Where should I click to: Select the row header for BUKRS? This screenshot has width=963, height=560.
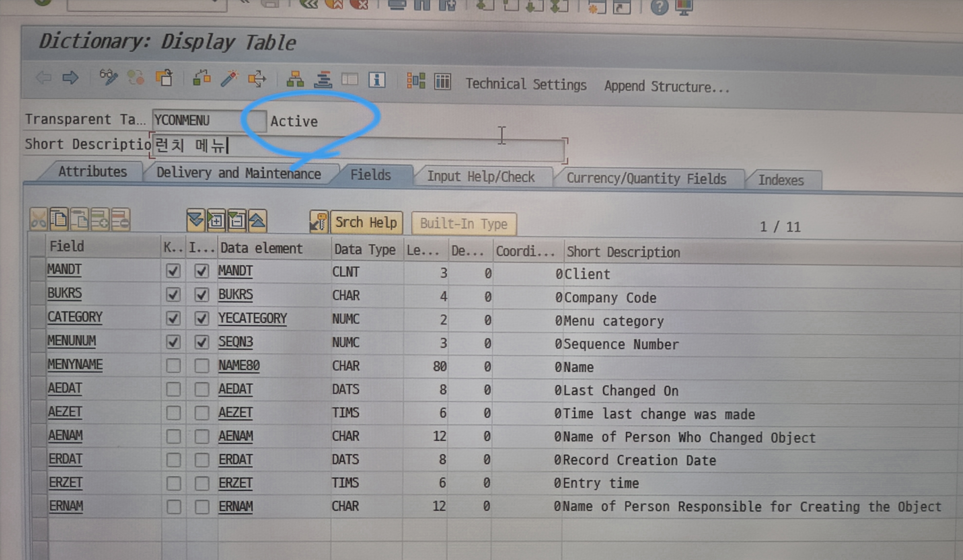(x=38, y=293)
